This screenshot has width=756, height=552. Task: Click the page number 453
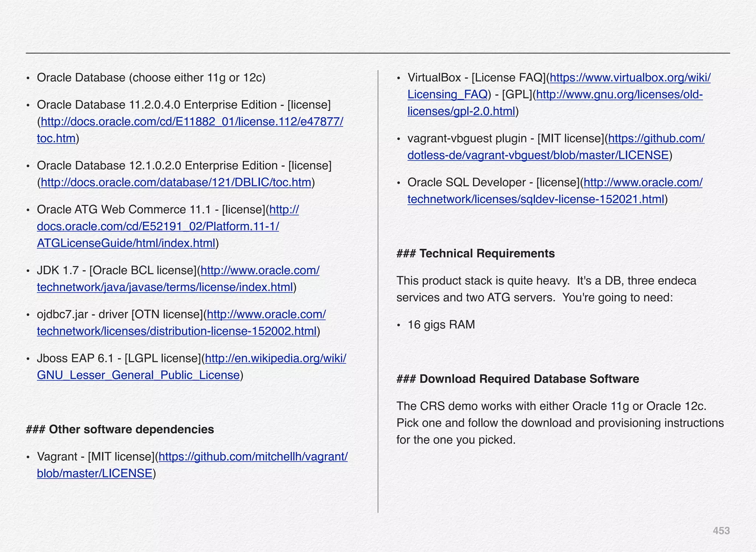tap(721, 531)
